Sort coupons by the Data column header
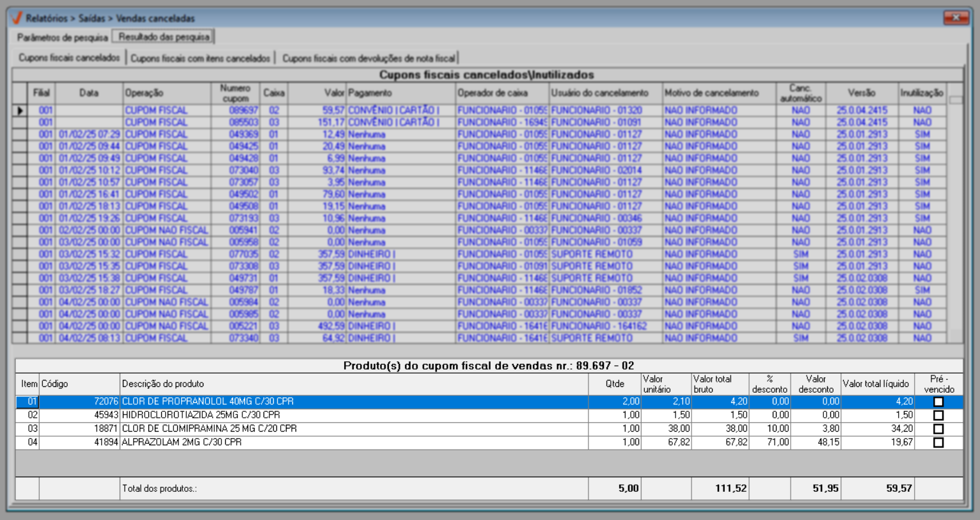 coord(89,93)
